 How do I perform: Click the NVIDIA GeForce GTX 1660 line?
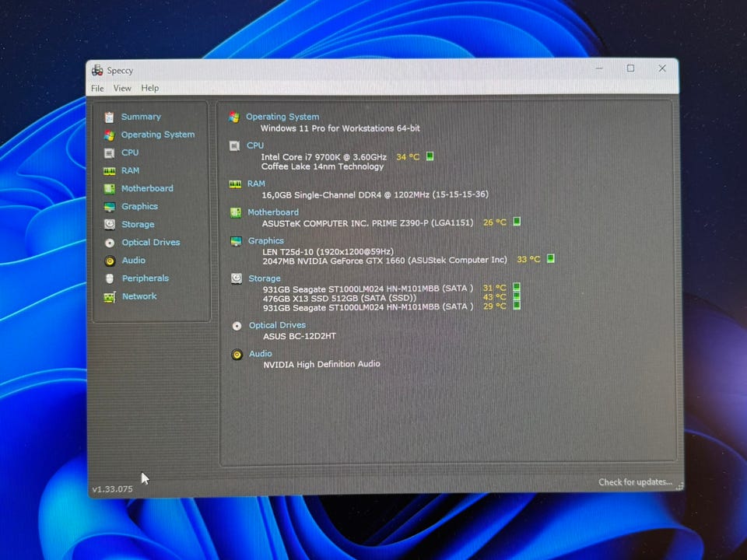385,261
